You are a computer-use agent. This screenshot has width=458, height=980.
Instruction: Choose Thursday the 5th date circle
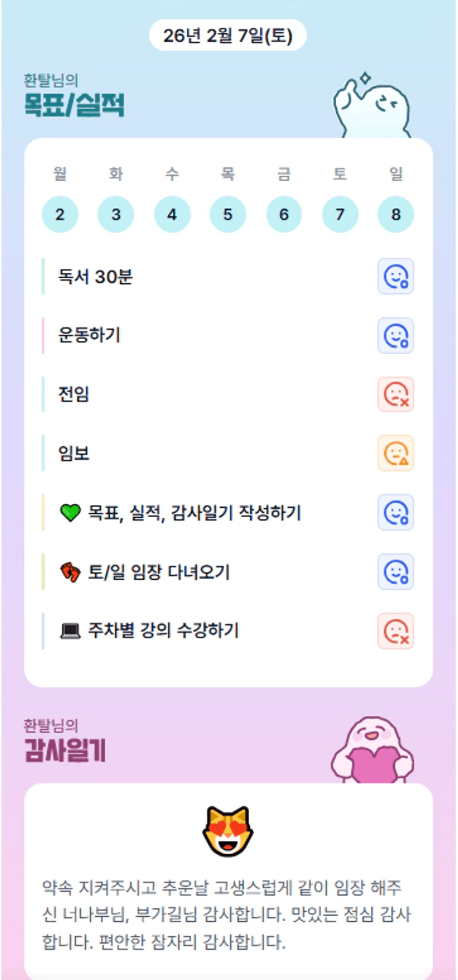[x=228, y=214]
